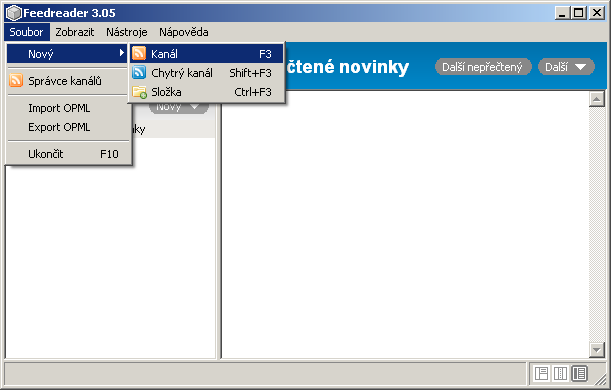The width and height of the screenshot is (611, 390).
Task: Click the orange RSS icon next to Kanál
Action: click(139, 53)
